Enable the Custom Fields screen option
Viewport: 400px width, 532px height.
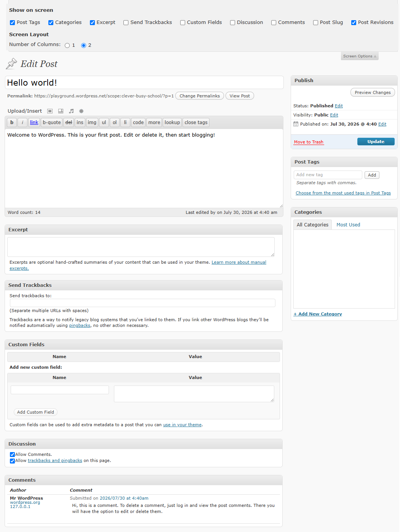coord(183,22)
